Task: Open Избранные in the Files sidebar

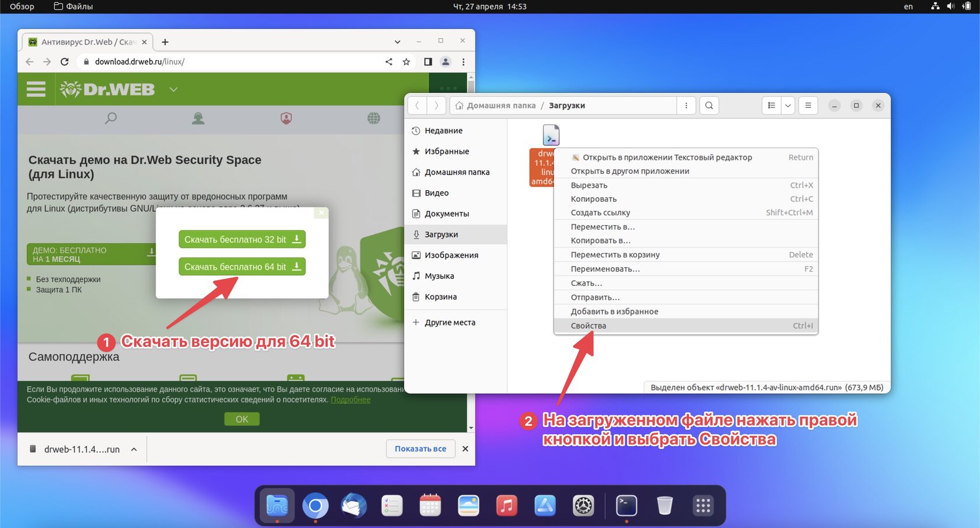Action: click(x=456, y=152)
